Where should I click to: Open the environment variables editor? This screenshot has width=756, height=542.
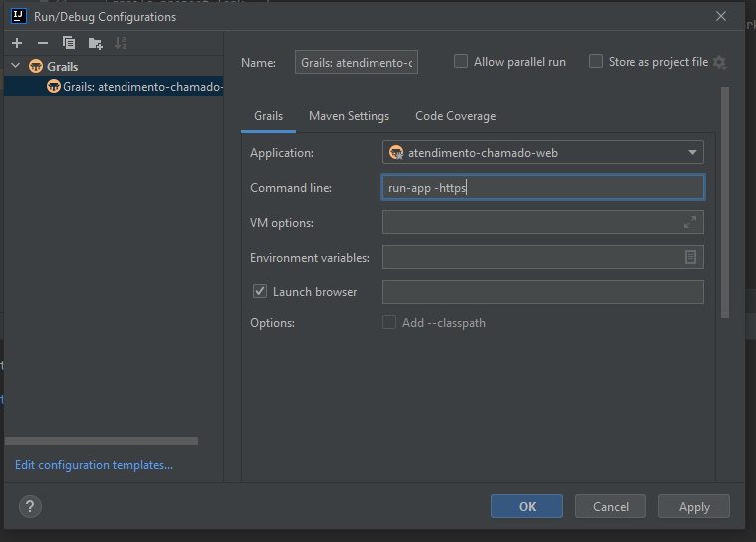pos(690,257)
